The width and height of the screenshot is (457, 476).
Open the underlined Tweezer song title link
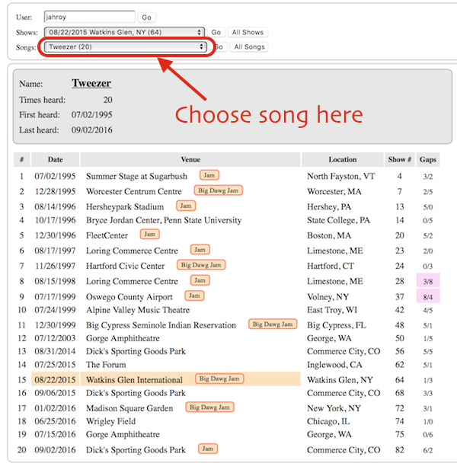tap(91, 84)
